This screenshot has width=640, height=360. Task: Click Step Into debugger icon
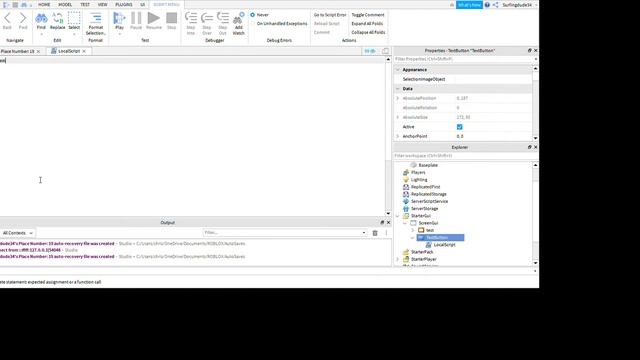[191, 18]
